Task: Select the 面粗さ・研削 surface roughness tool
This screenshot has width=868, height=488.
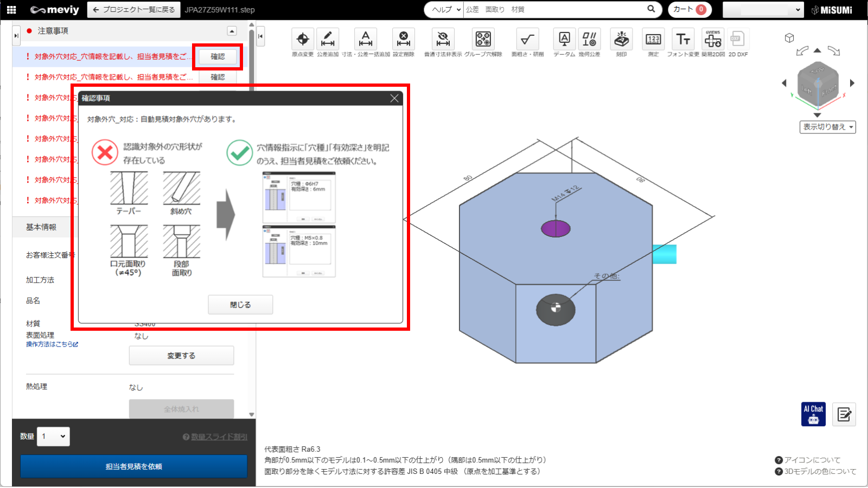Action: [527, 40]
